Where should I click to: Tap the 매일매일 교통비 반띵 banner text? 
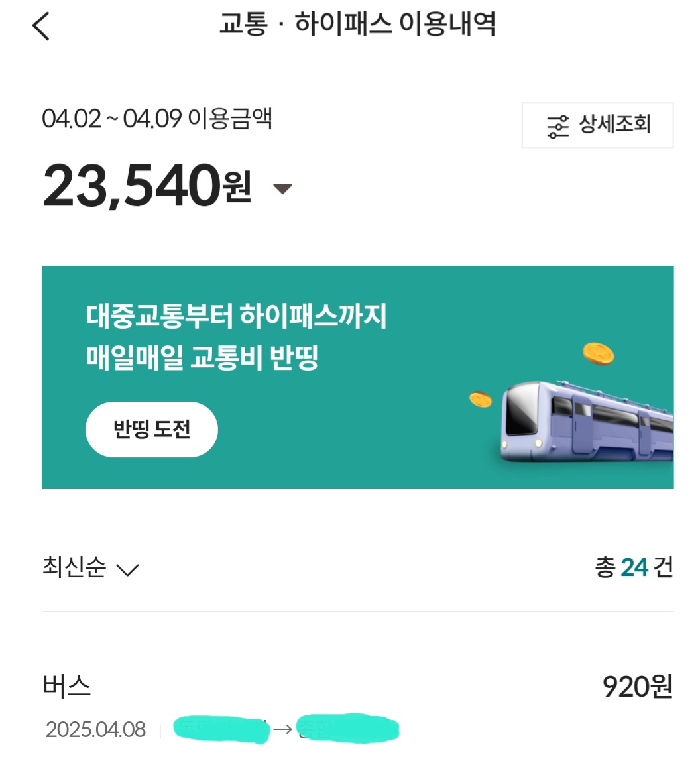click(x=202, y=358)
